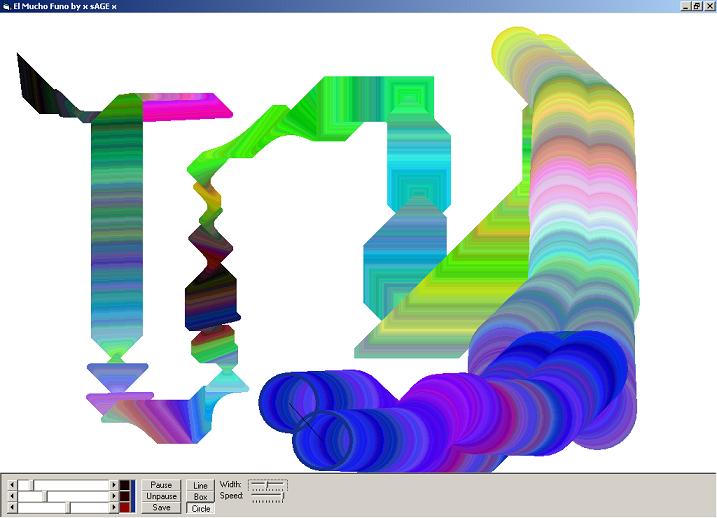This screenshot has height=518, width=717.
Task: Click the bright red bottom color swatch
Action: [124, 508]
